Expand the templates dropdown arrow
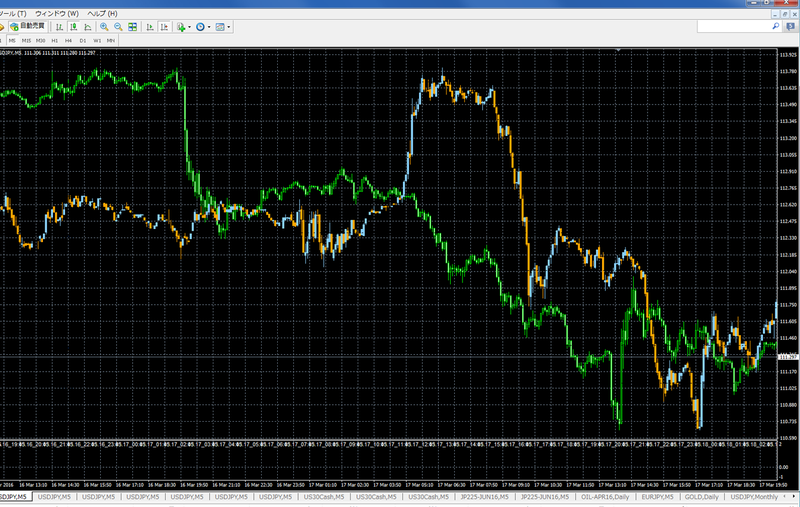 [x=229, y=27]
